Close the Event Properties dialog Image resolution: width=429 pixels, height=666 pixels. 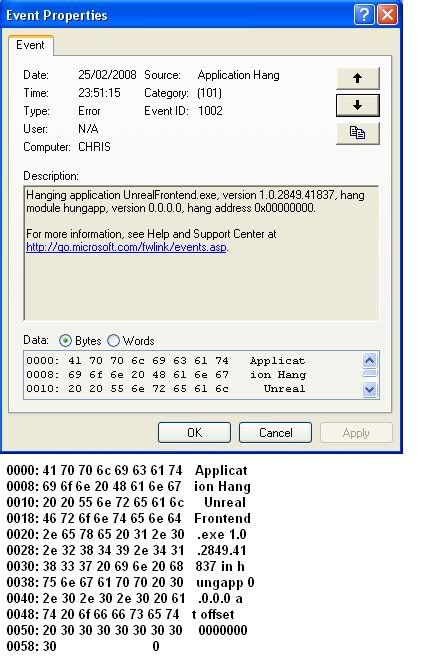pyautogui.click(x=387, y=15)
